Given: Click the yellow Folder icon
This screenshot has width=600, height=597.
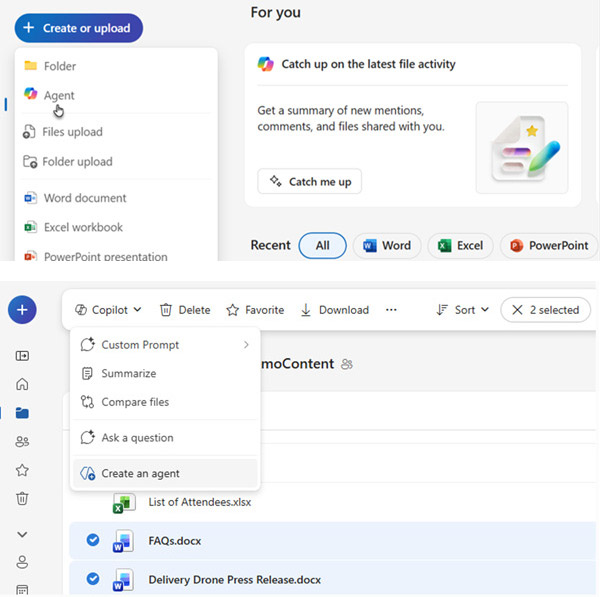Looking at the screenshot, I should (31, 65).
